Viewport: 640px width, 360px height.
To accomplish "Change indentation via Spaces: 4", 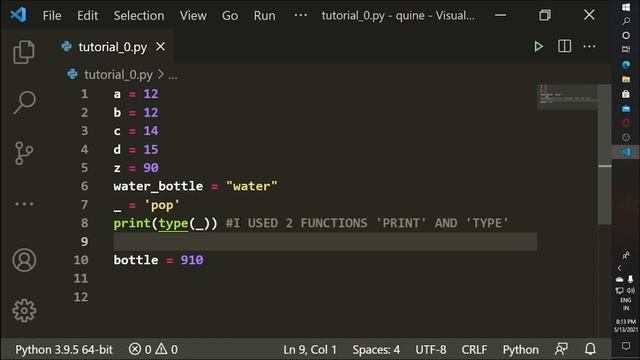I will point(376,349).
